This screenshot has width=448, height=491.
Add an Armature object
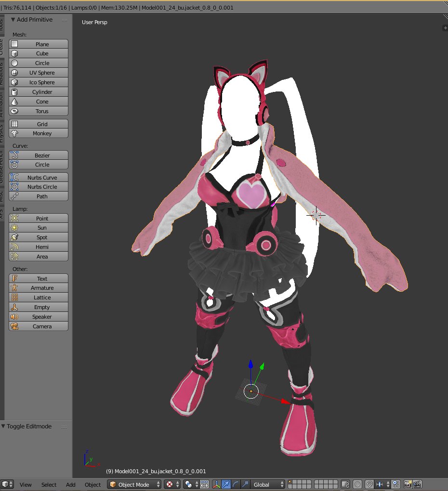coord(39,288)
